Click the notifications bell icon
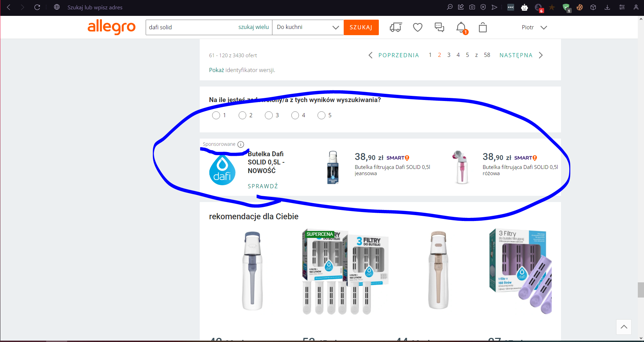Image resolution: width=644 pixels, height=342 pixels. click(x=461, y=27)
